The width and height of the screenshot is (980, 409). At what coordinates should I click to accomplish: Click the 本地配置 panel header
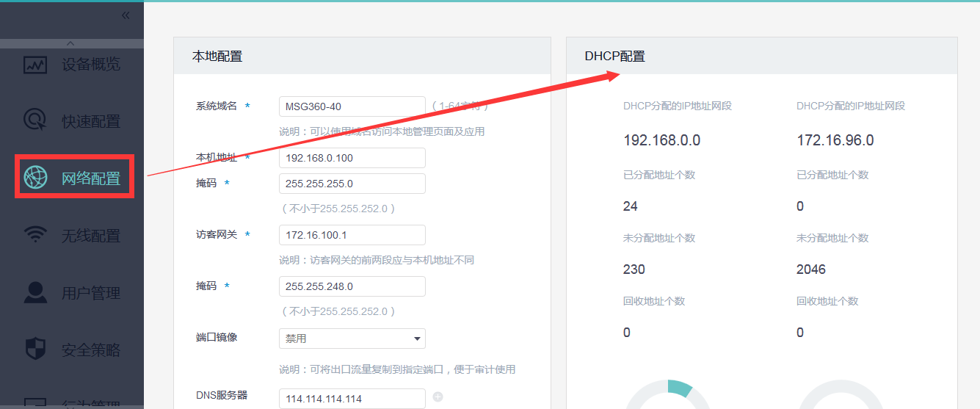click(362, 56)
